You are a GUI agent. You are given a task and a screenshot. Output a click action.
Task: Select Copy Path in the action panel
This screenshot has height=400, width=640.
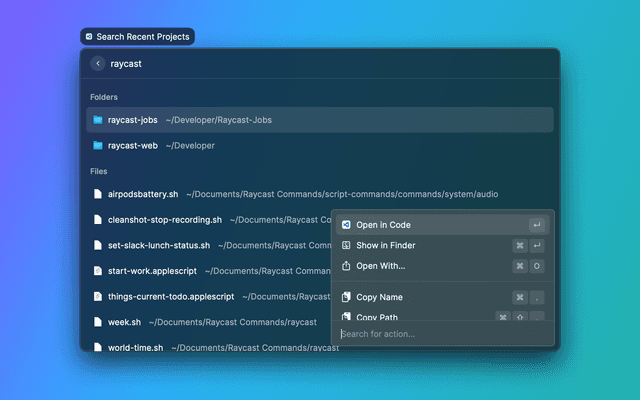(378, 317)
